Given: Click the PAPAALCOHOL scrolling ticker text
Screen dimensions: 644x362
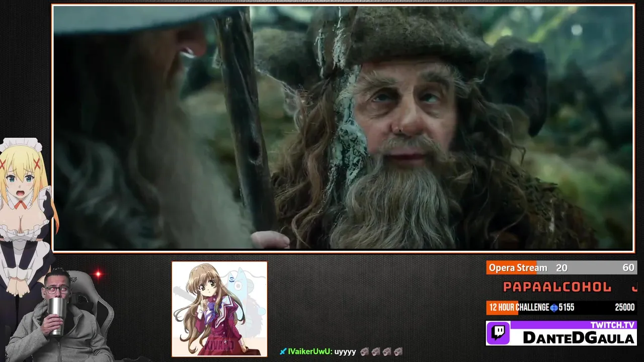Looking at the screenshot, I should tap(557, 287).
